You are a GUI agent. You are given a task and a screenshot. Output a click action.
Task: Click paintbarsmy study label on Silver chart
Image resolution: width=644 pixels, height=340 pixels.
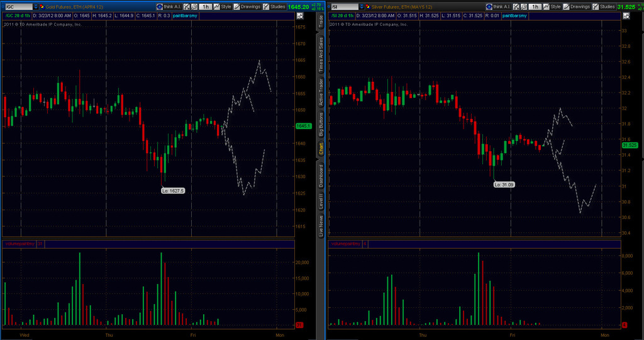pyautogui.click(x=514, y=16)
